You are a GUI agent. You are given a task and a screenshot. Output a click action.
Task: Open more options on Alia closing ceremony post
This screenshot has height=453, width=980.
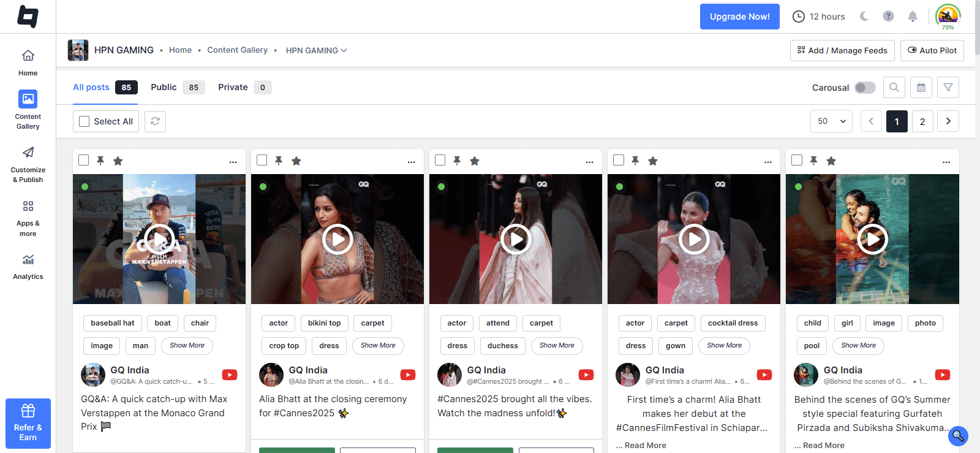412,162
